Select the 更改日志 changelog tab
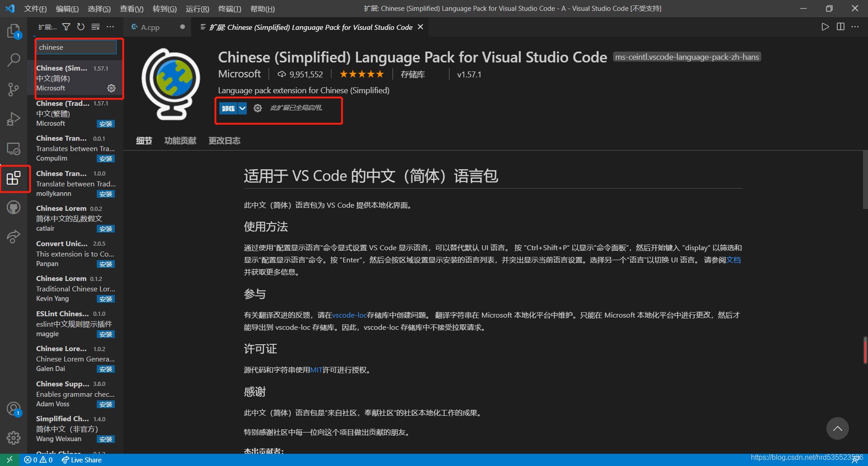Image resolution: width=868 pixels, height=466 pixels. click(224, 141)
